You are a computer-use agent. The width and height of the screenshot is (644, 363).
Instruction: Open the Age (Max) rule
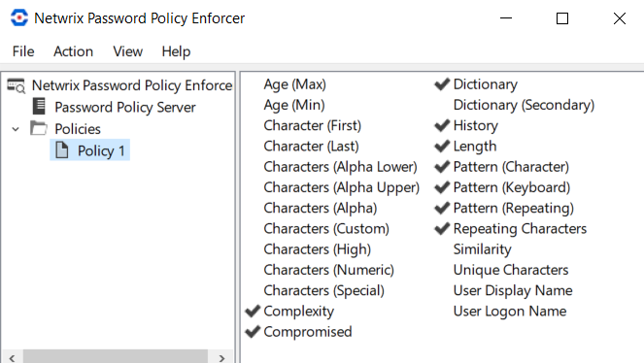tap(295, 84)
